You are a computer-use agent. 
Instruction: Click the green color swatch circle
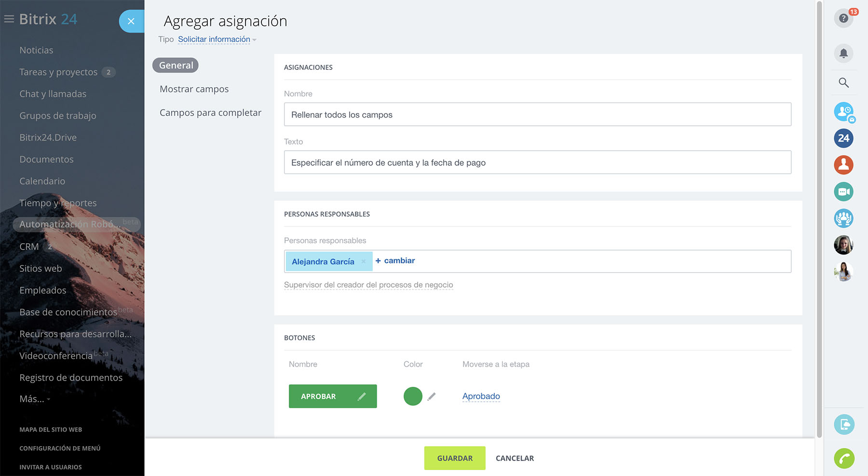pyautogui.click(x=413, y=397)
